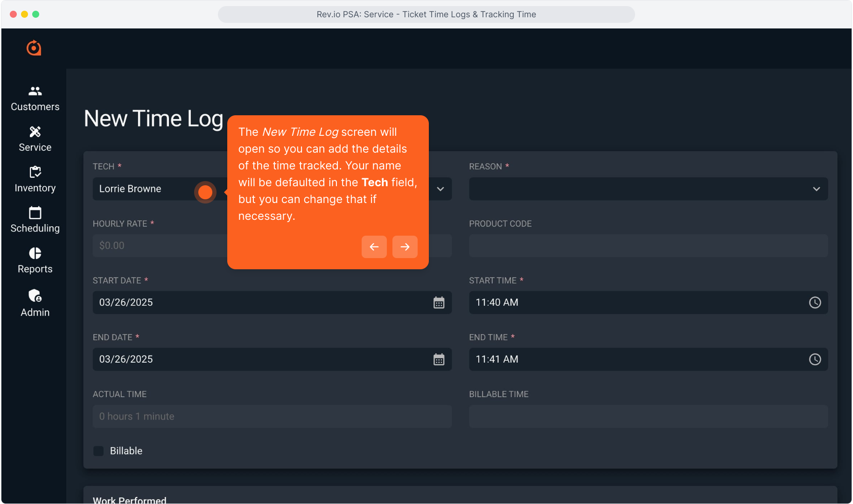Enable the Billable checkbox
Image resolution: width=853 pixels, height=504 pixels.
pos(98,451)
